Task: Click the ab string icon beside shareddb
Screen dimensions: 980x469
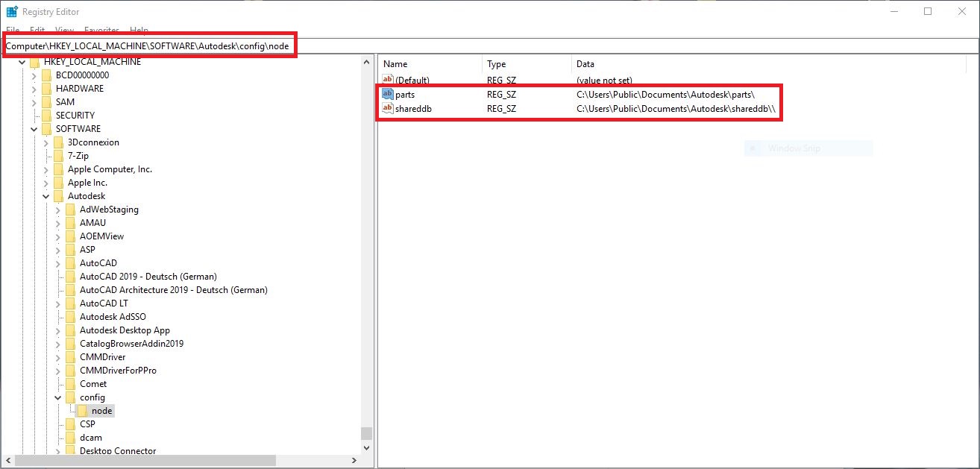Action: (x=388, y=108)
